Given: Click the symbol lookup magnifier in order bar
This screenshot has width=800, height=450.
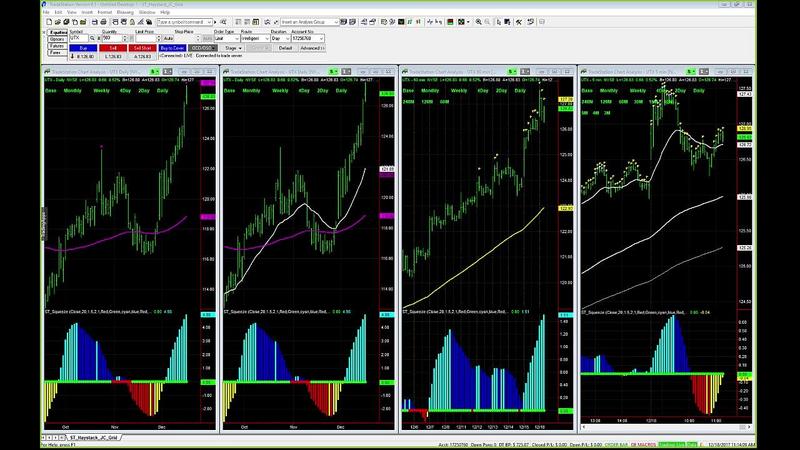Looking at the screenshot, I should (92, 38).
